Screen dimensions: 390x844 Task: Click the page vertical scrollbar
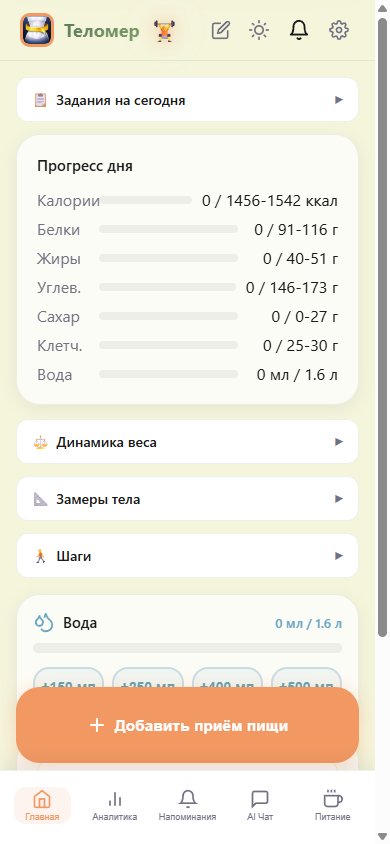point(382,328)
